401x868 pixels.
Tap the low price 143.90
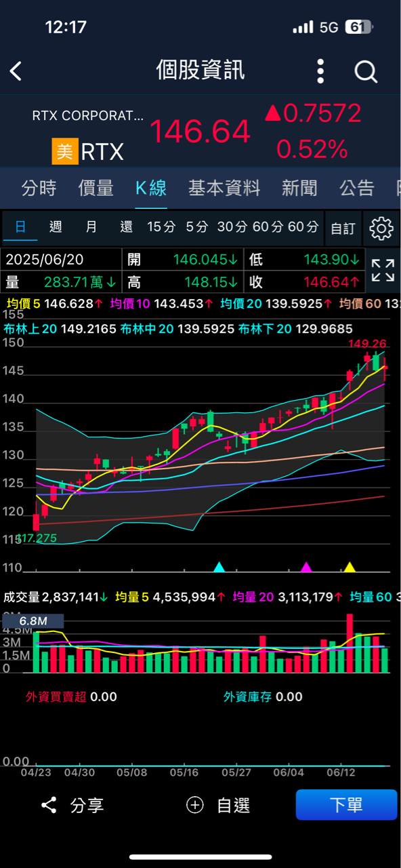[331, 260]
